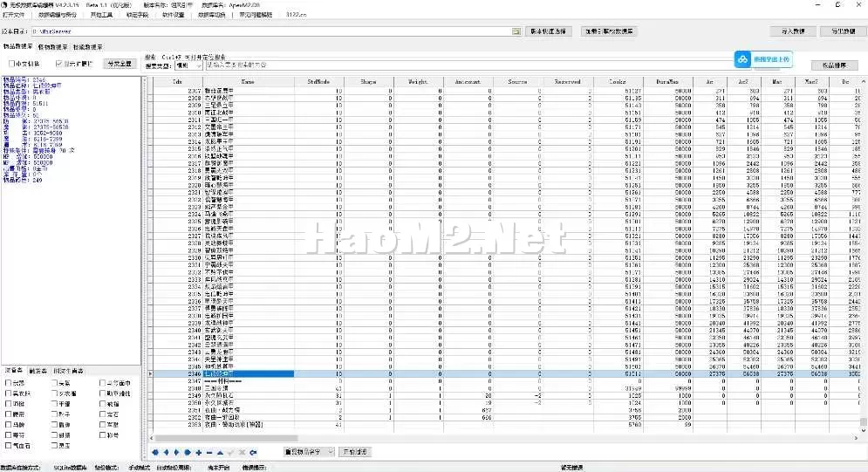
Task: Click the 导入数据 button
Action: point(793,31)
